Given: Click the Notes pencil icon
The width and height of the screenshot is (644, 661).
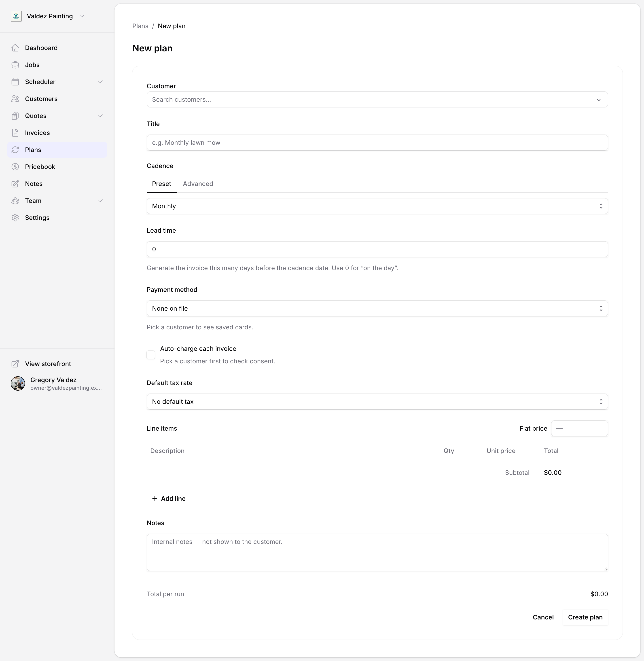Looking at the screenshot, I should [15, 184].
